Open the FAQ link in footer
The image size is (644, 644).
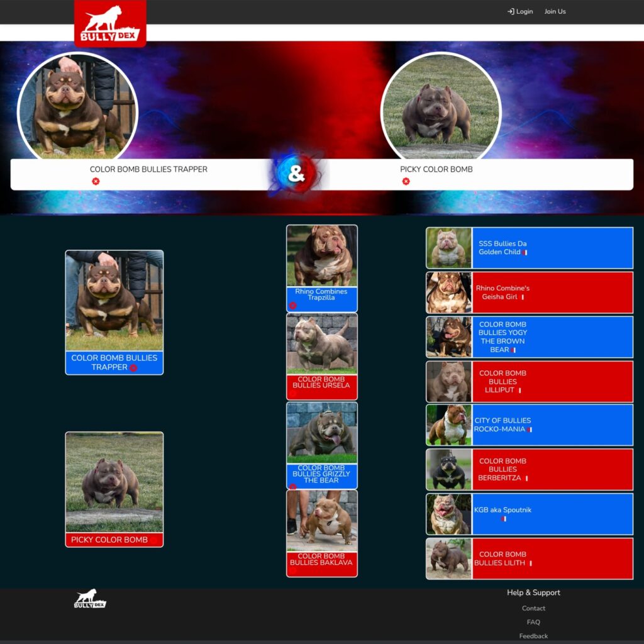pos(533,622)
